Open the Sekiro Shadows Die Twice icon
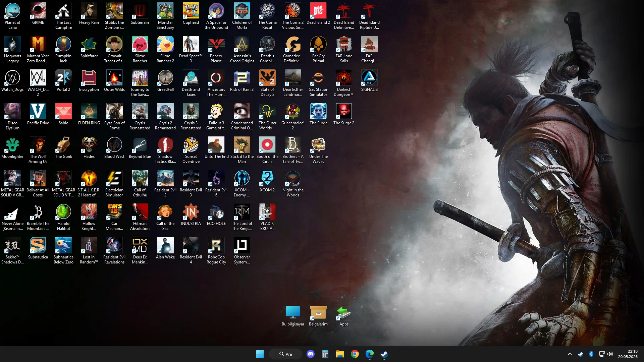644x362 pixels. click(x=12, y=251)
